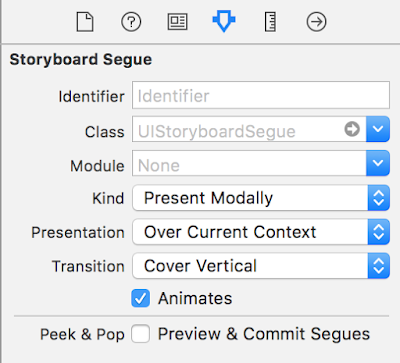Jump to class via arrow in Class field
The image size is (400, 363).
click(x=352, y=129)
